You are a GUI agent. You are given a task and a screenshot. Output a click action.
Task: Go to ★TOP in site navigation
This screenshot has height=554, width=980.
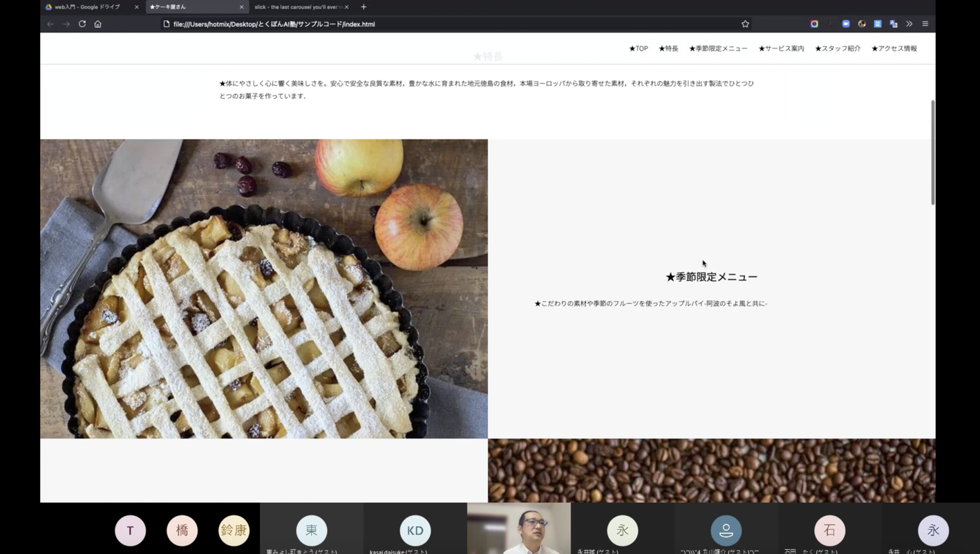coord(639,48)
